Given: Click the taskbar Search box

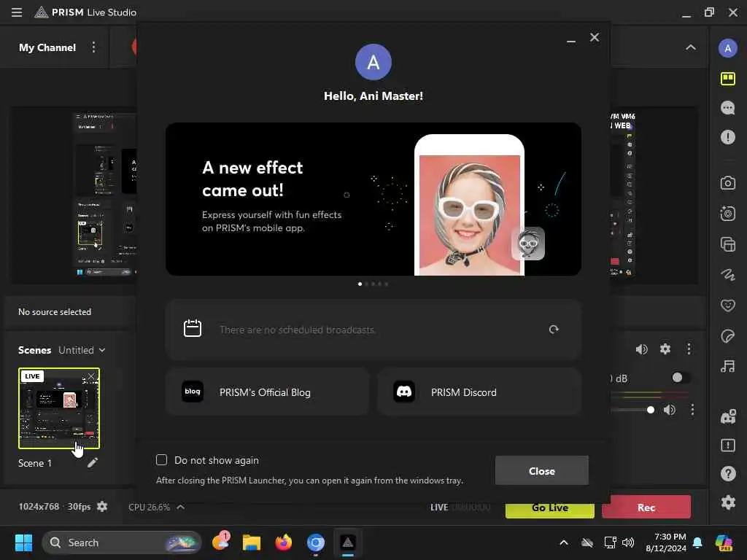Looking at the screenshot, I should (122, 542).
